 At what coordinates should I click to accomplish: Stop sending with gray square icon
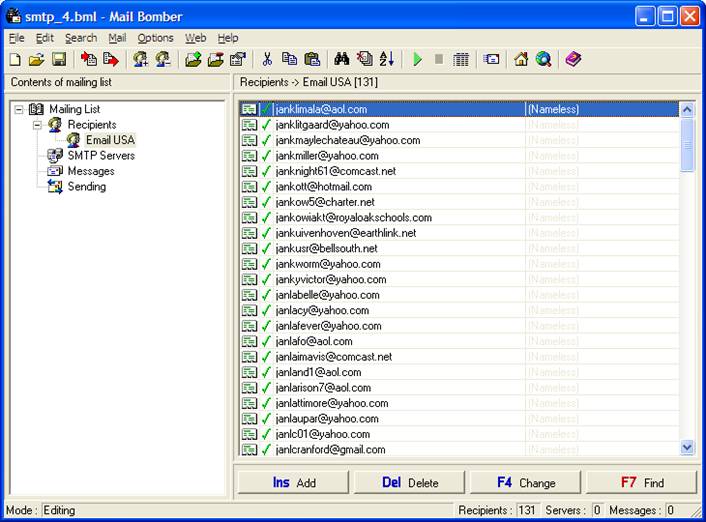click(x=439, y=59)
